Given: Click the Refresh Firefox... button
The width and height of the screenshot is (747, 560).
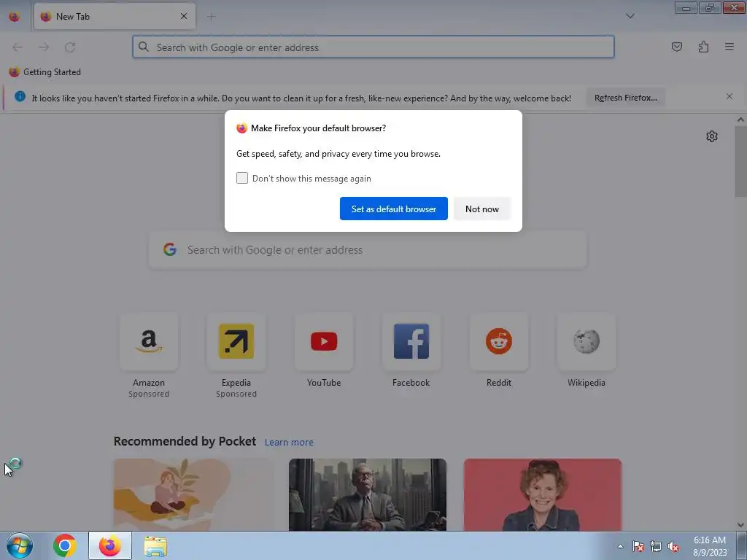Looking at the screenshot, I should coord(625,98).
